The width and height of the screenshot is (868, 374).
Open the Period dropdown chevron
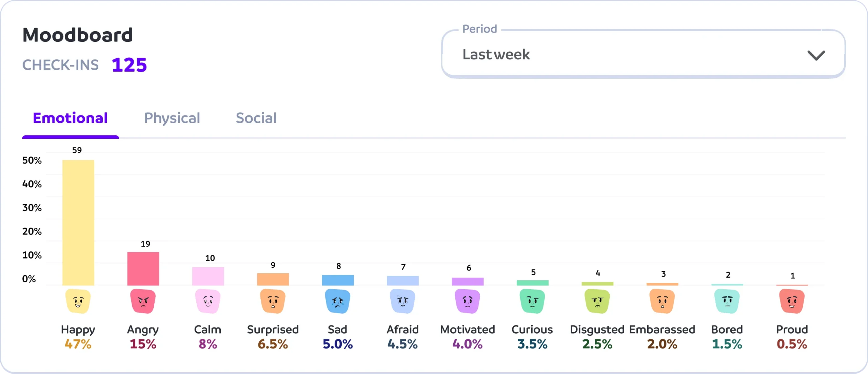[x=816, y=55]
